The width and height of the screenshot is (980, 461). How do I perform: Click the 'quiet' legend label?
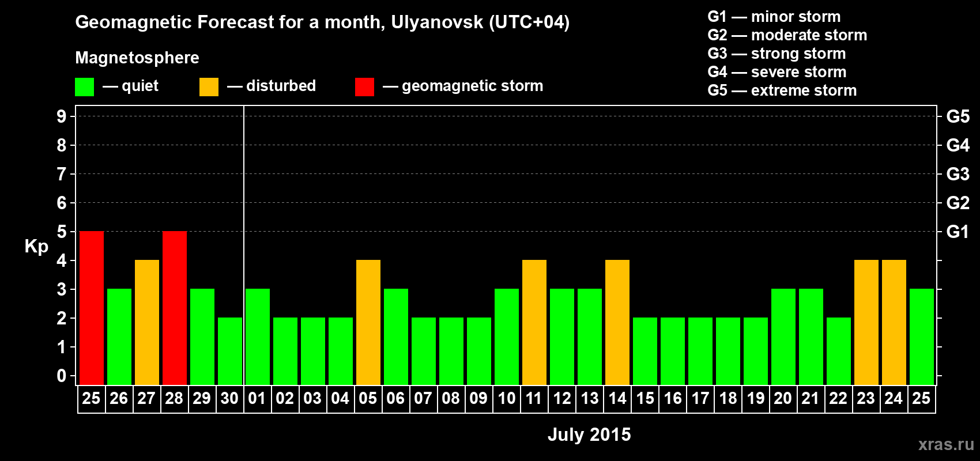[140, 86]
